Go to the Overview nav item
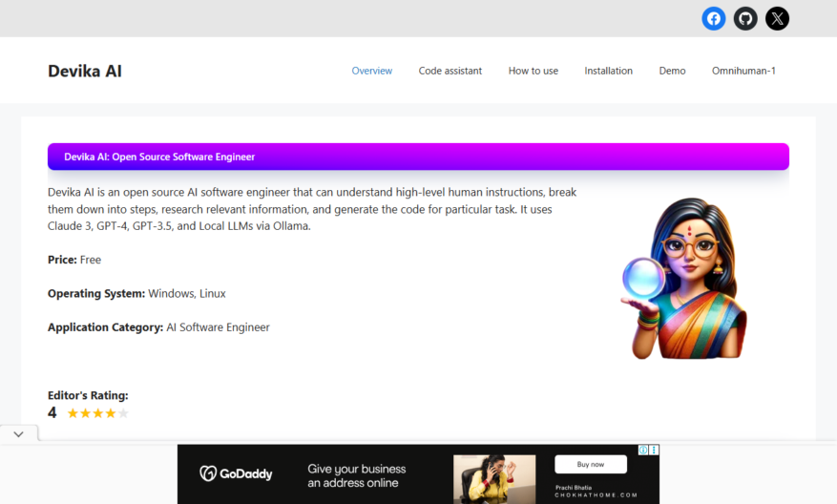The width and height of the screenshot is (837, 504). click(x=372, y=71)
